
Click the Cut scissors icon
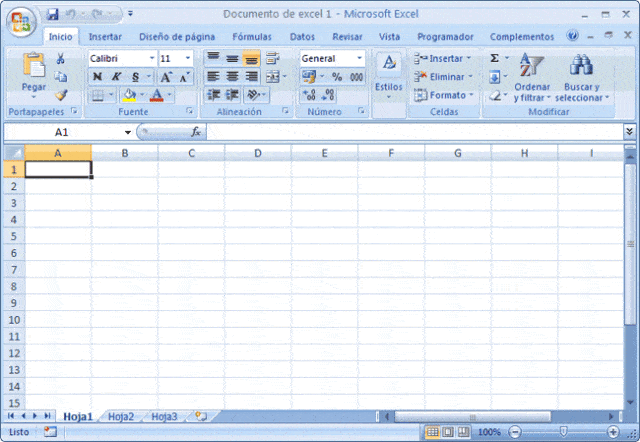60,58
